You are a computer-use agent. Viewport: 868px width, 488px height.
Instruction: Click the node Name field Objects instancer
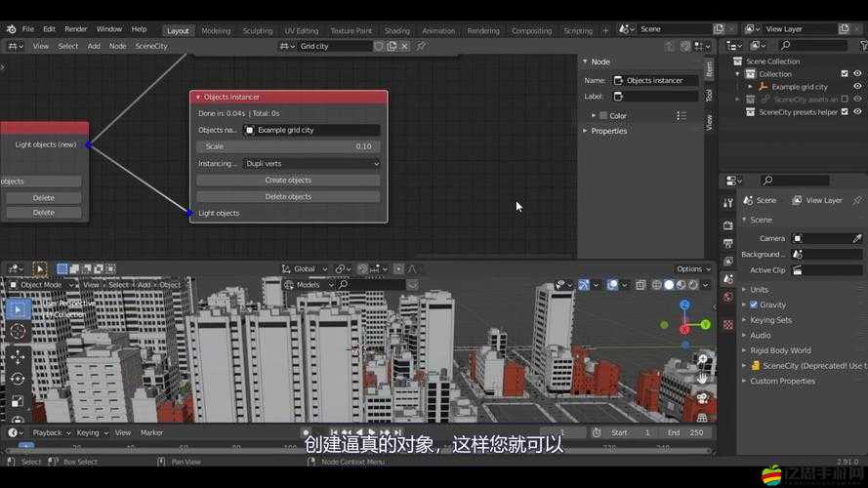[x=655, y=81]
